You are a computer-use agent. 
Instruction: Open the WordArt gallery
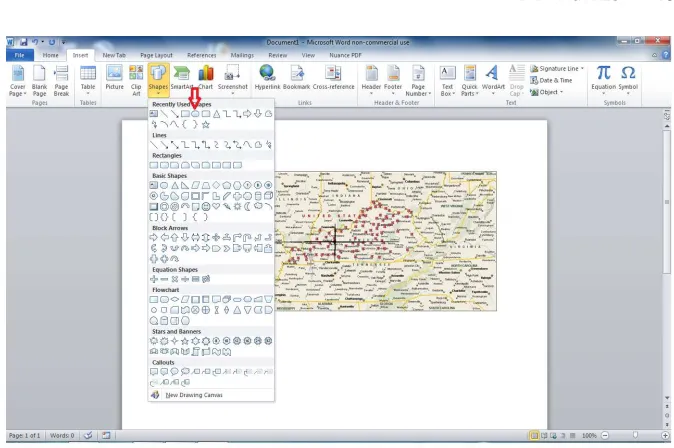[x=493, y=80]
